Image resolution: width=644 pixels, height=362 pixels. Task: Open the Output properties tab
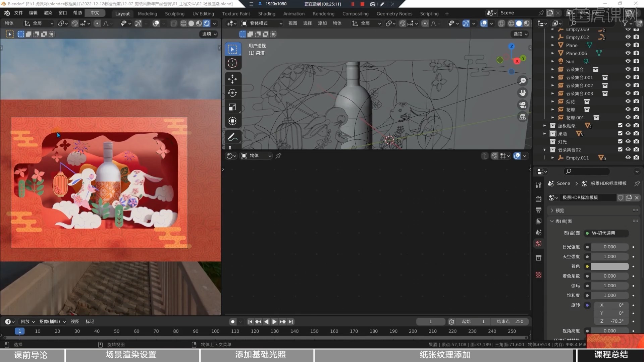539,210
